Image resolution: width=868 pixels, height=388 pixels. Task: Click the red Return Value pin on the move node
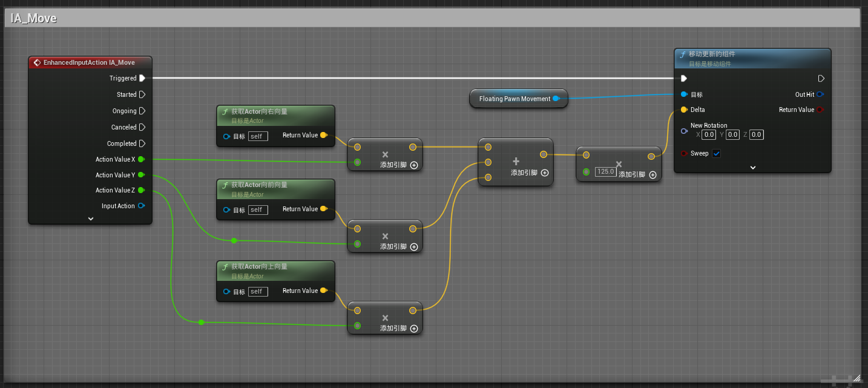[x=820, y=110]
